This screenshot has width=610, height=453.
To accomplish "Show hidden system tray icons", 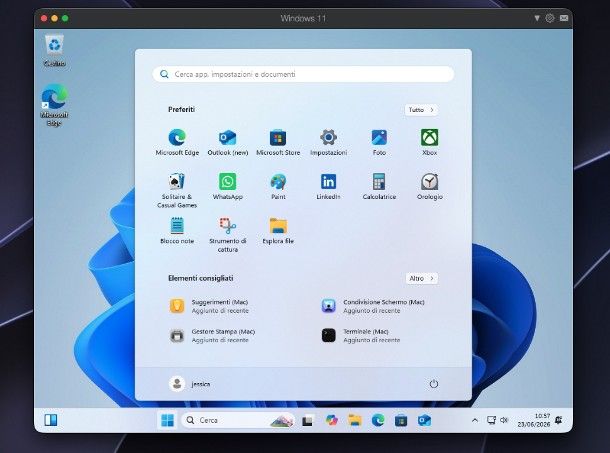I will point(475,420).
